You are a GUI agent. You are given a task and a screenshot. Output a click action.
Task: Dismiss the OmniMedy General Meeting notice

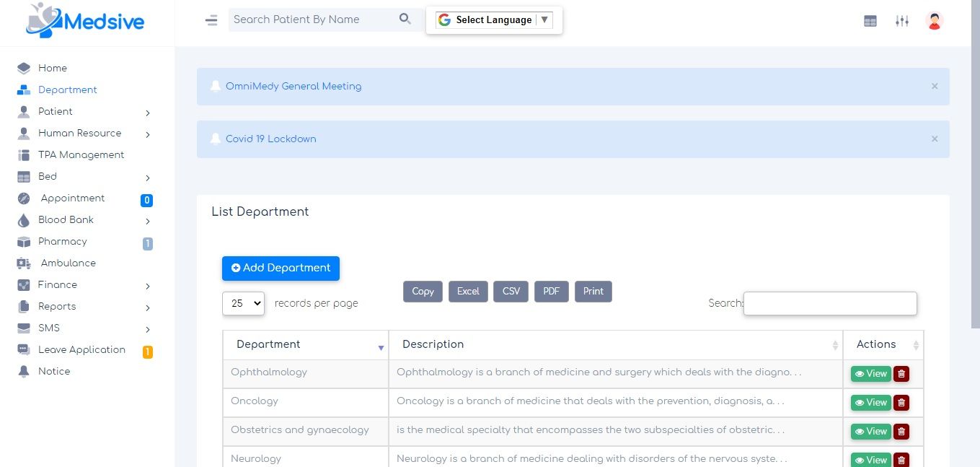pyautogui.click(x=935, y=86)
